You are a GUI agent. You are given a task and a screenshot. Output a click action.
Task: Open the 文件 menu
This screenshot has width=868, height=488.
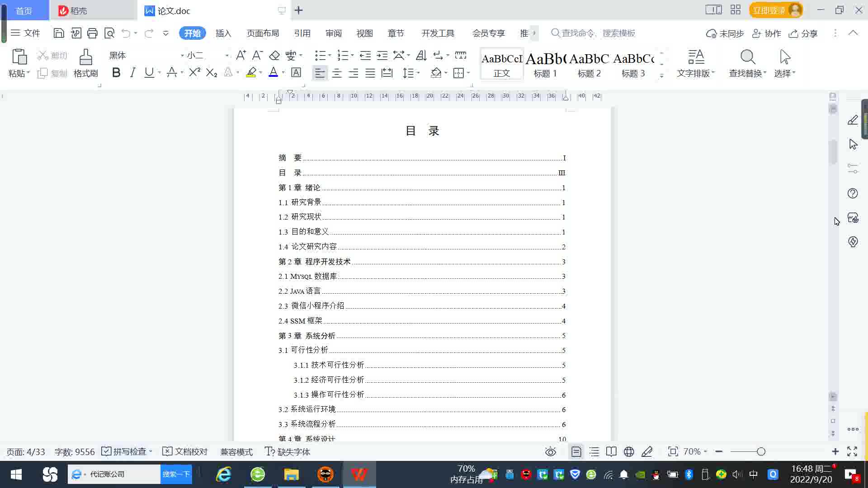click(x=25, y=33)
